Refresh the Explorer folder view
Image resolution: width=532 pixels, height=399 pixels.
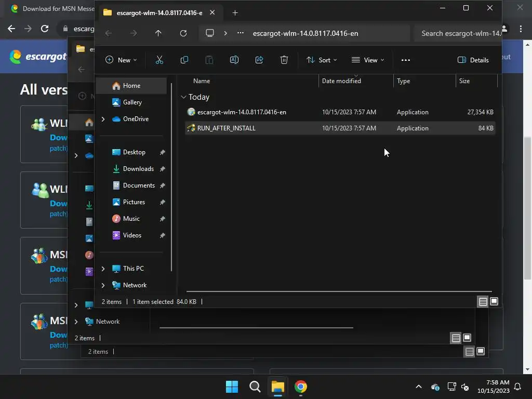pyautogui.click(x=183, y=33)
